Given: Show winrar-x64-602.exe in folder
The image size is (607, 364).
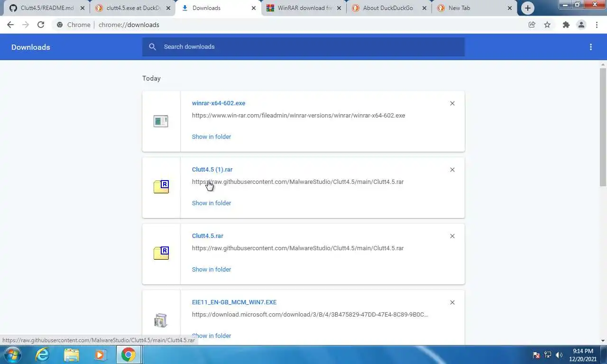Looking at the screenshot, I should pyautogui.click(x=212, y=136).
